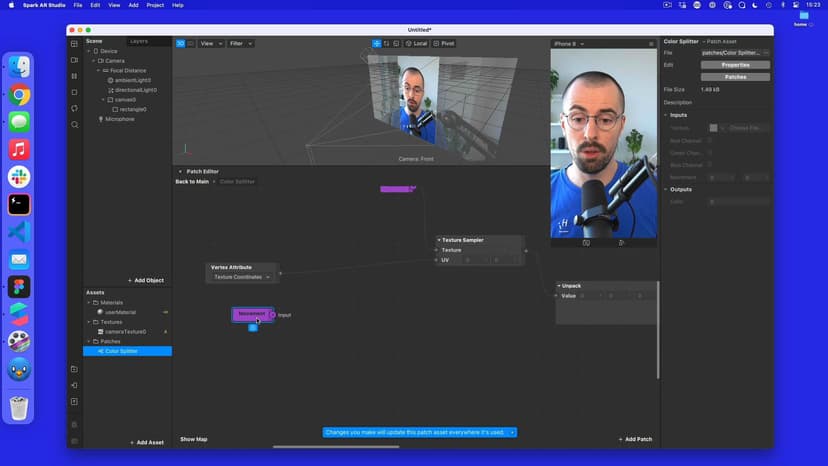Open the simulator hamburger menu
The image size is (828, 466).
(x=651, y=44)
